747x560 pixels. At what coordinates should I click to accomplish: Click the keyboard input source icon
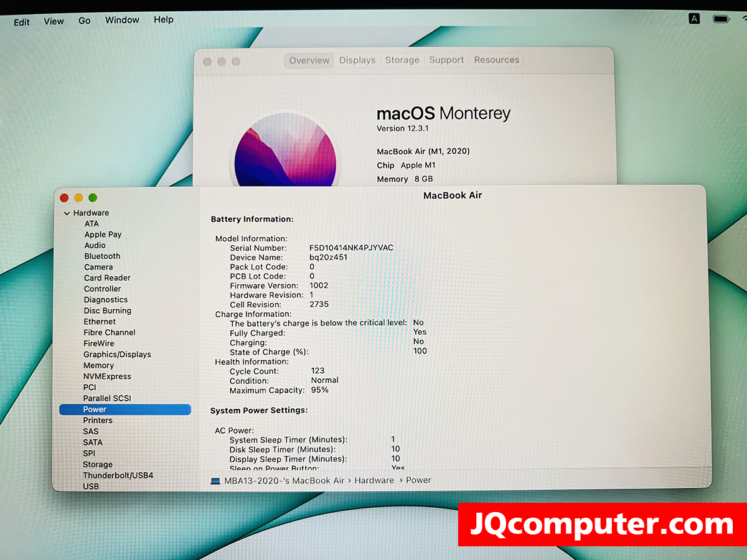694,19
